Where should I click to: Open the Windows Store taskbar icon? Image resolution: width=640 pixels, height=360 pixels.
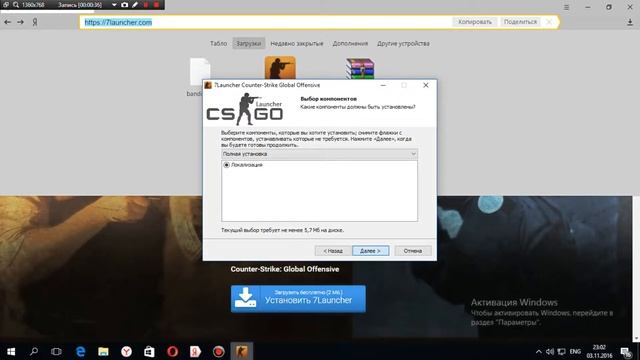coord(149,351)
